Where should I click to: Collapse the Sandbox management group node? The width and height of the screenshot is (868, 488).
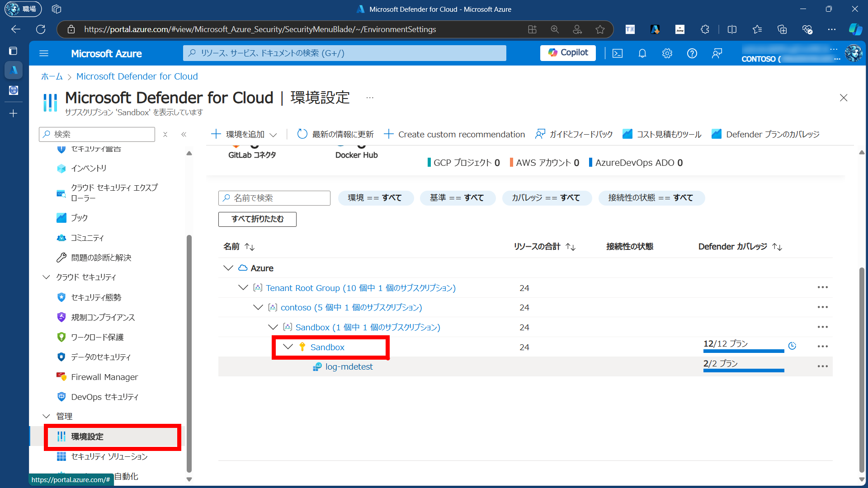pos(273,327)
